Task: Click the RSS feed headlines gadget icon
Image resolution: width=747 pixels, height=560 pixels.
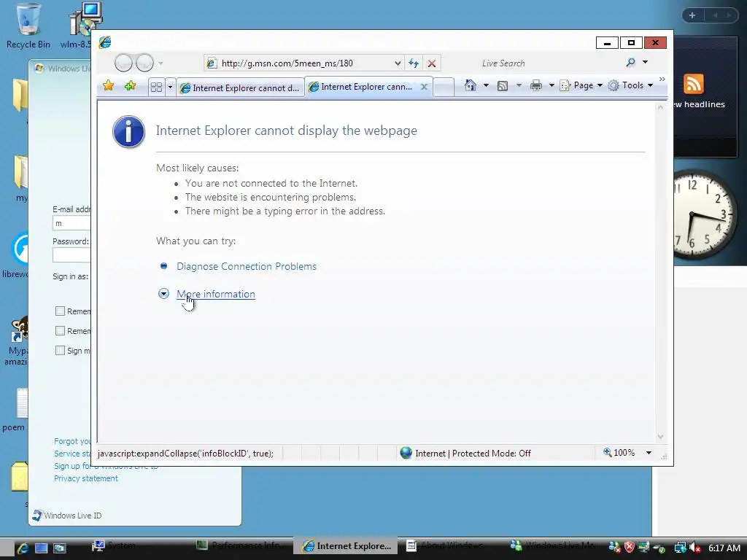Action: coord(693,85)
